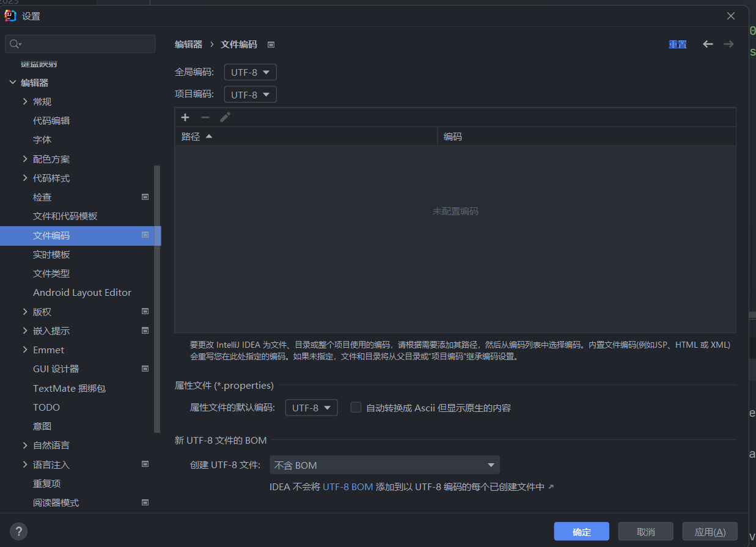Open the 文件类型 settings page

51,273
